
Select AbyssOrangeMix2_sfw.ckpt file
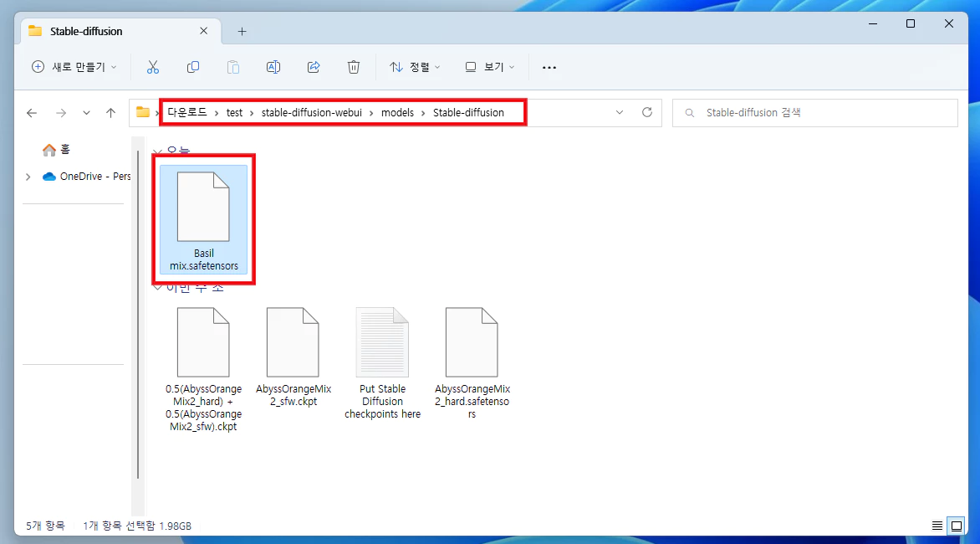(x=293, y=357)
